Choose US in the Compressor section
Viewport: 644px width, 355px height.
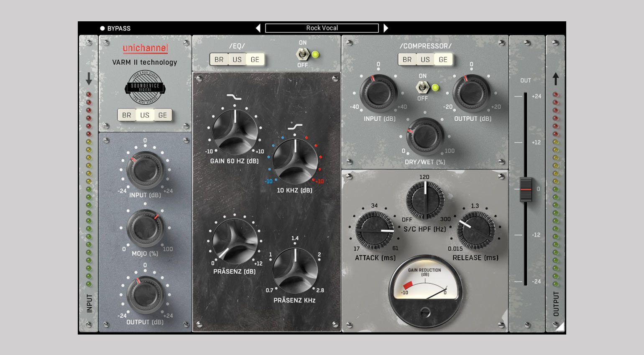425,60
